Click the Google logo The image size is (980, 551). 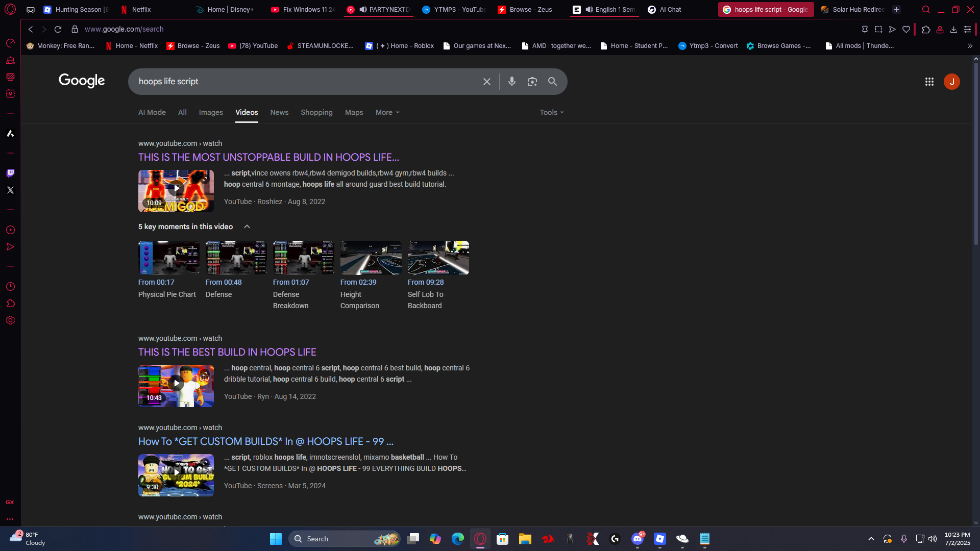(x=82, y=81)
